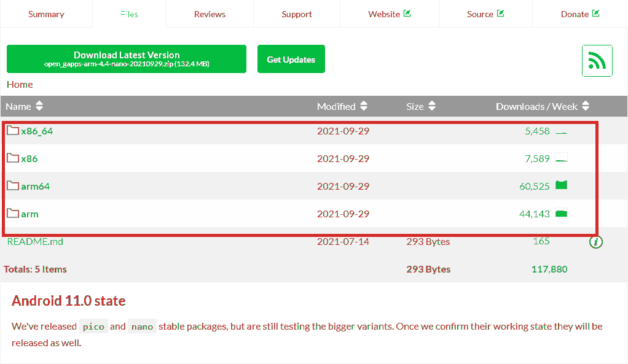Open the Website external tab

tap(390, 14)
